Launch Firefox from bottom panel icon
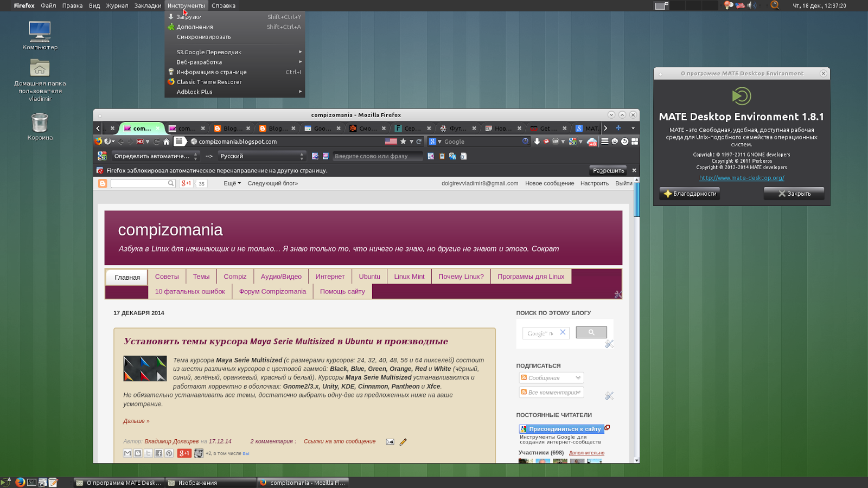The image size is (868, 488). tap(20, 482)
